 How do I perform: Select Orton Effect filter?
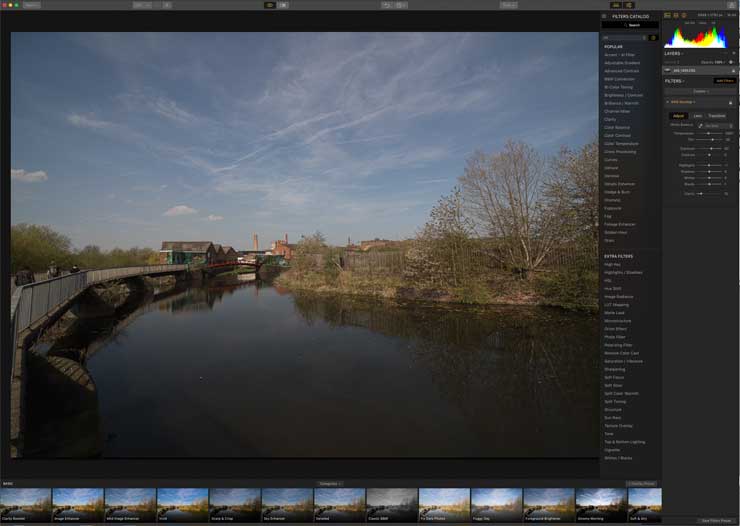click(615, 329)
